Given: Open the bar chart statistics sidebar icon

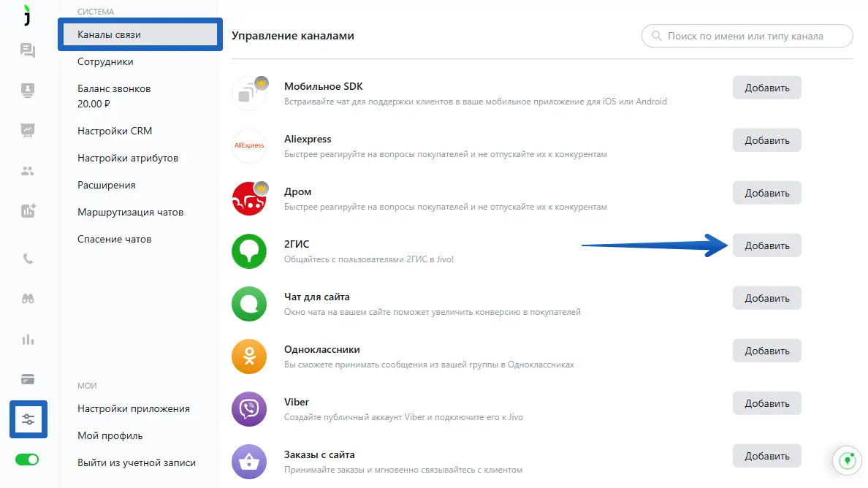Looking at the screenshot, I should [28, 339].
